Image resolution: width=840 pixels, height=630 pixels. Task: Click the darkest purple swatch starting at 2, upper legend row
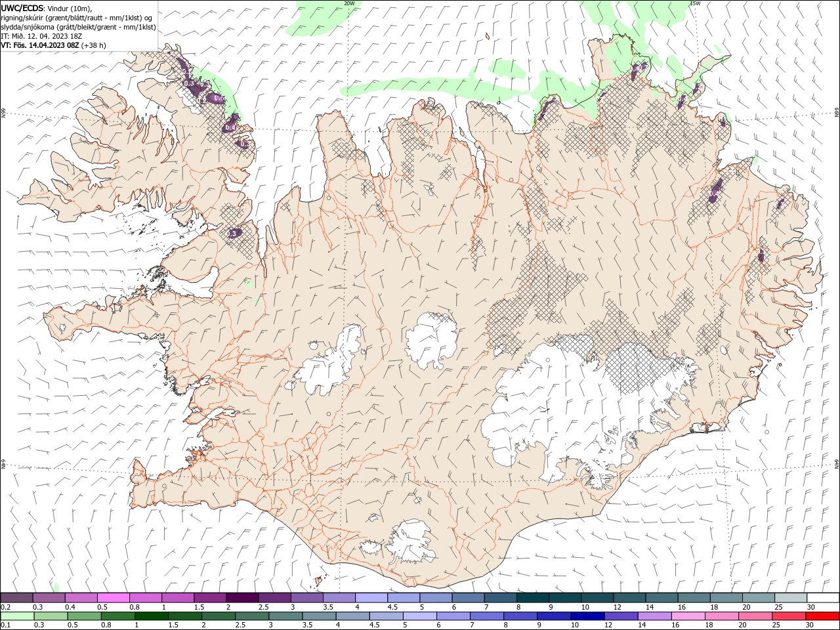(242, 597)
